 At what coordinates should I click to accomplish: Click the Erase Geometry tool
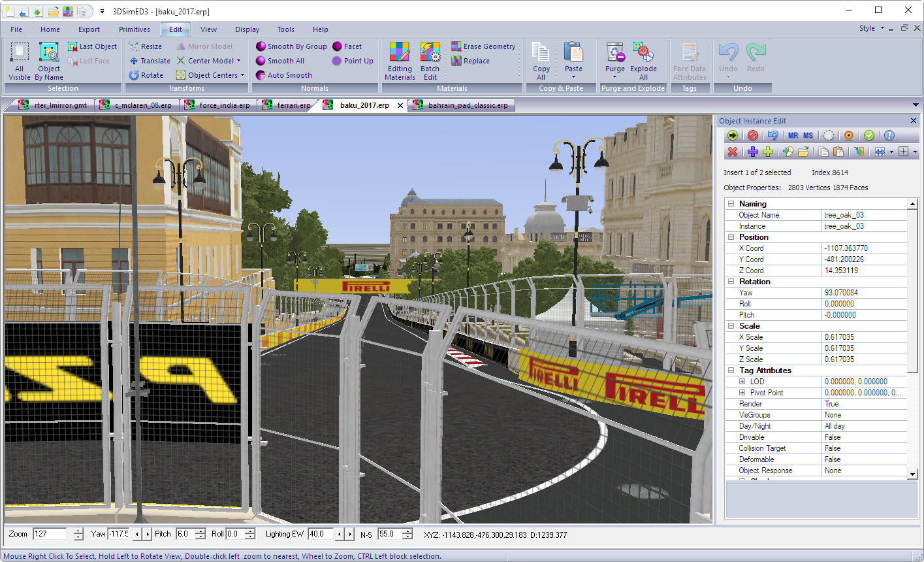[483, 46]
